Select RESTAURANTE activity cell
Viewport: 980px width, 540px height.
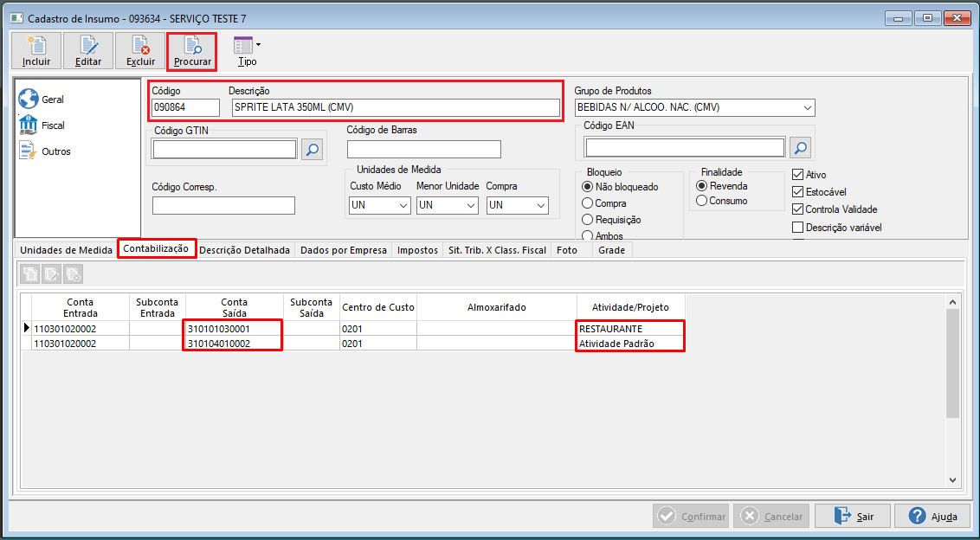pyautogui.click(x=630, y=329)
